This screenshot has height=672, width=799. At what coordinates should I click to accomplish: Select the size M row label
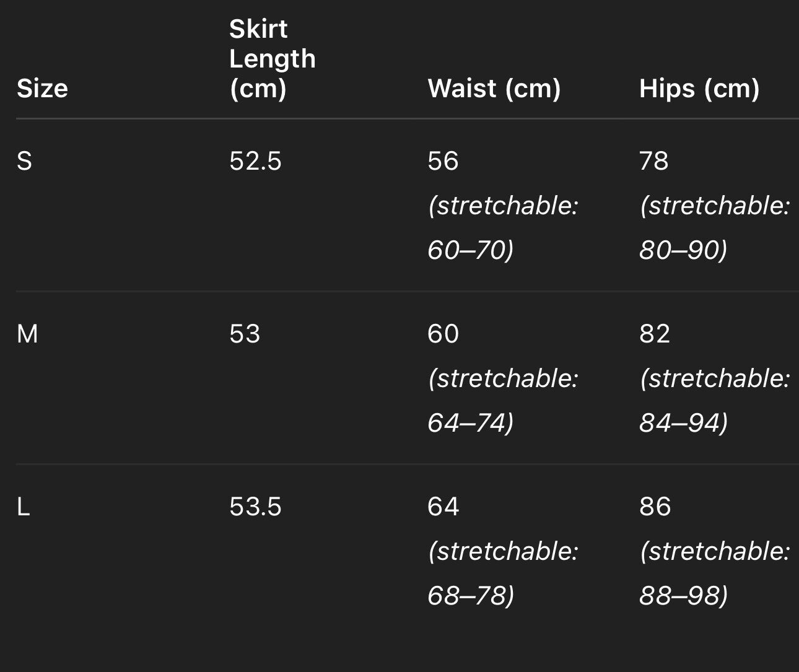(x=27, y=334)
